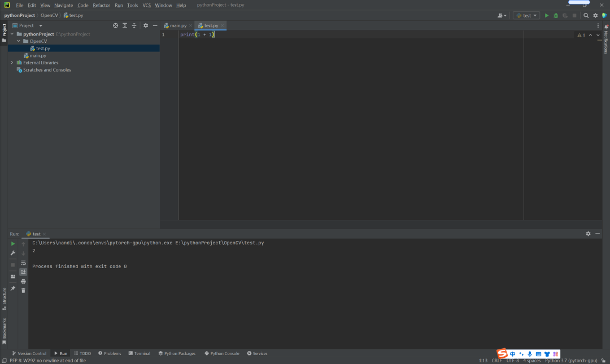
Task: Hide the Run tool window
Action: 598,234
